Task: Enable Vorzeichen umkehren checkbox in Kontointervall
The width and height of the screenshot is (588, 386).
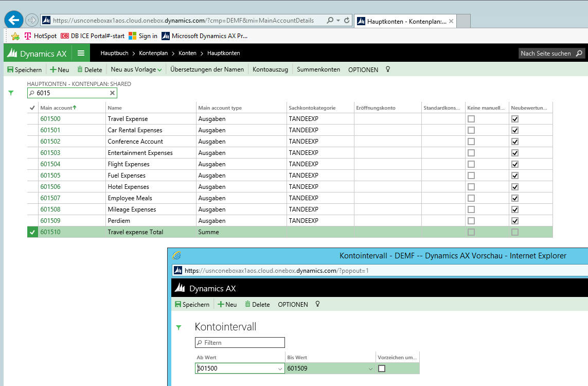Action: tap(382, 369)
